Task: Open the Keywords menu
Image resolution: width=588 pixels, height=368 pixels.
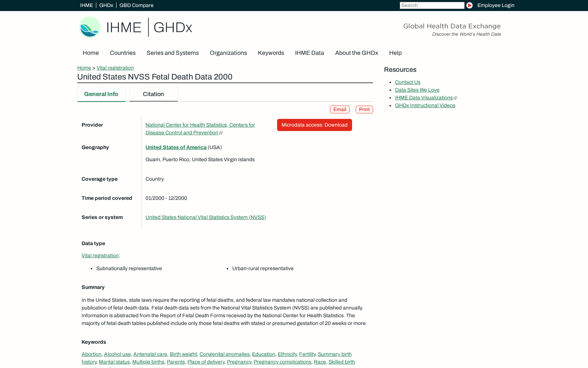Action: [x=271, y=53]
